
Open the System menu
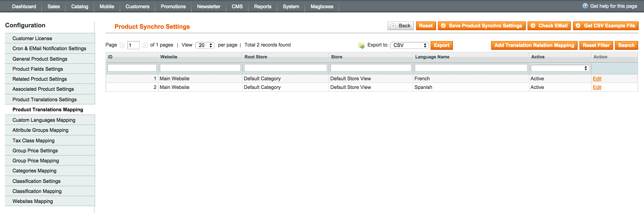coord(291,7)
